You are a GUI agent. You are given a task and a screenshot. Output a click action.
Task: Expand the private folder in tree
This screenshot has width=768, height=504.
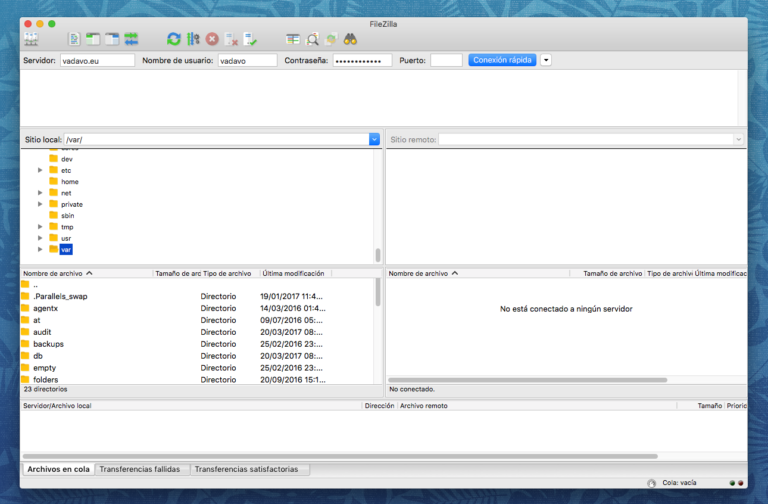coord(40,204)
